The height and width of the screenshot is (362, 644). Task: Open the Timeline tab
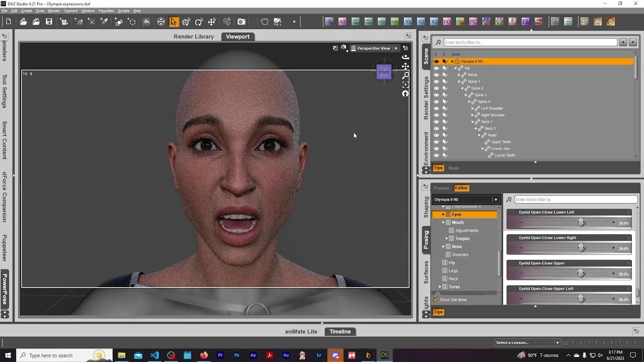pos(340,331)
